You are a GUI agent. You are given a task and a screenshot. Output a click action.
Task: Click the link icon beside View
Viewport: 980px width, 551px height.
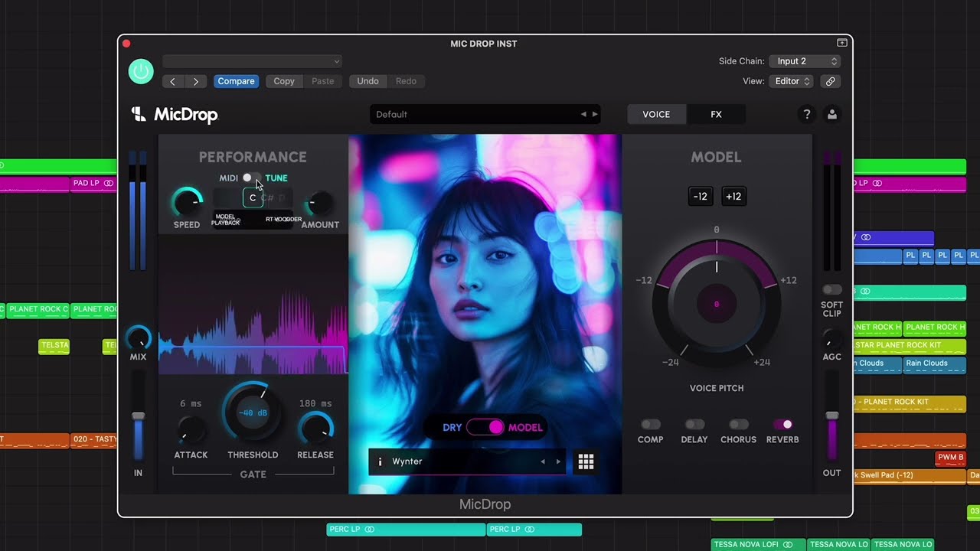click(x=830, y=81)
